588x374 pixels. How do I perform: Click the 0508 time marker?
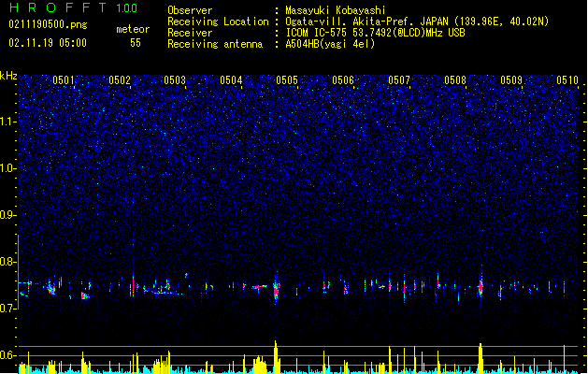pyautogui.click(x=455, y=80)
